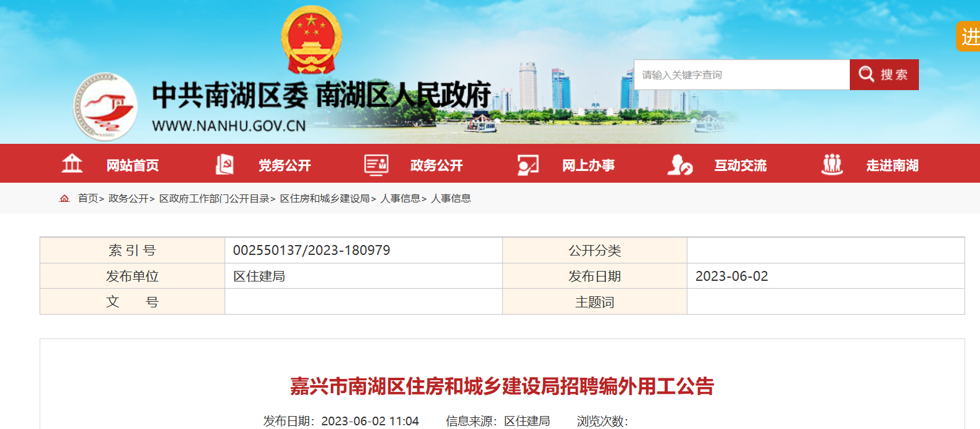Open 区政府工作部门公开目录 breadcrumb link
The height and width of the screenshot is (429, 980).
click(x=214, y=198)
